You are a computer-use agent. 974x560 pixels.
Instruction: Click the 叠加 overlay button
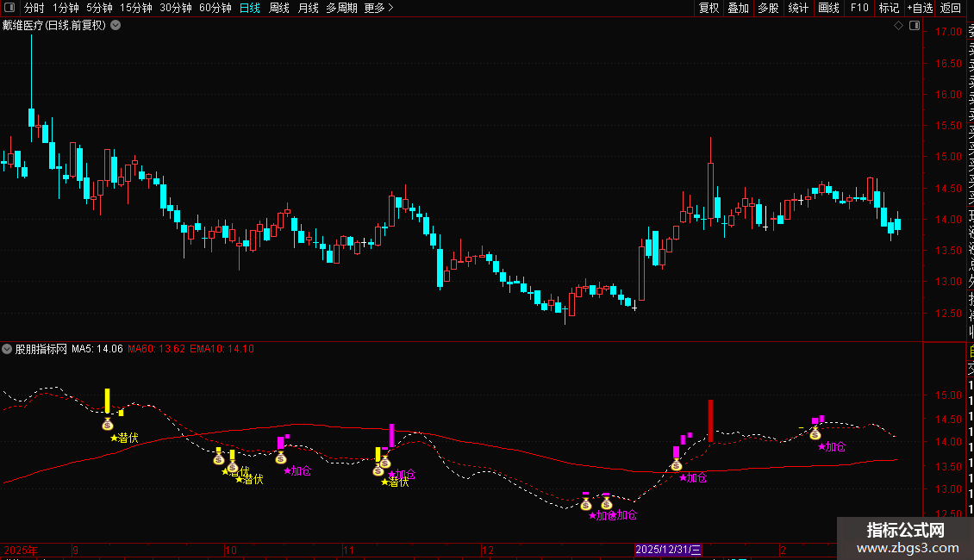tap(739, 8)
